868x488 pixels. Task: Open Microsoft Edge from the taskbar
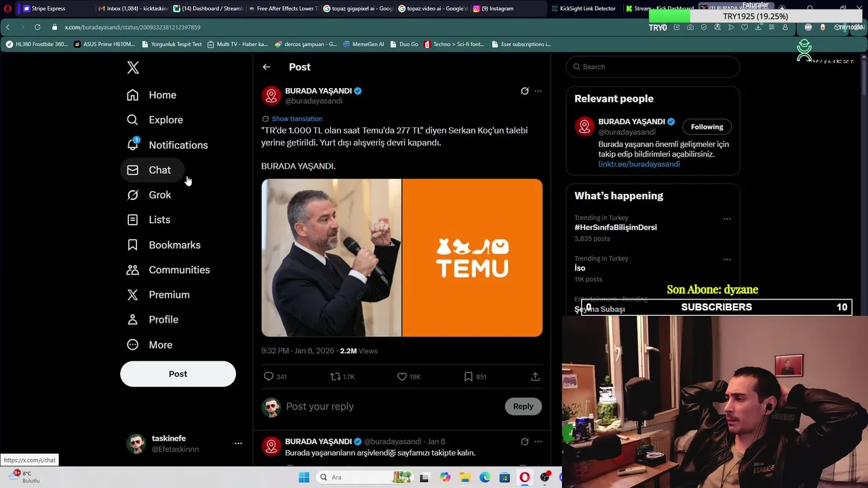tap(485, 477)
